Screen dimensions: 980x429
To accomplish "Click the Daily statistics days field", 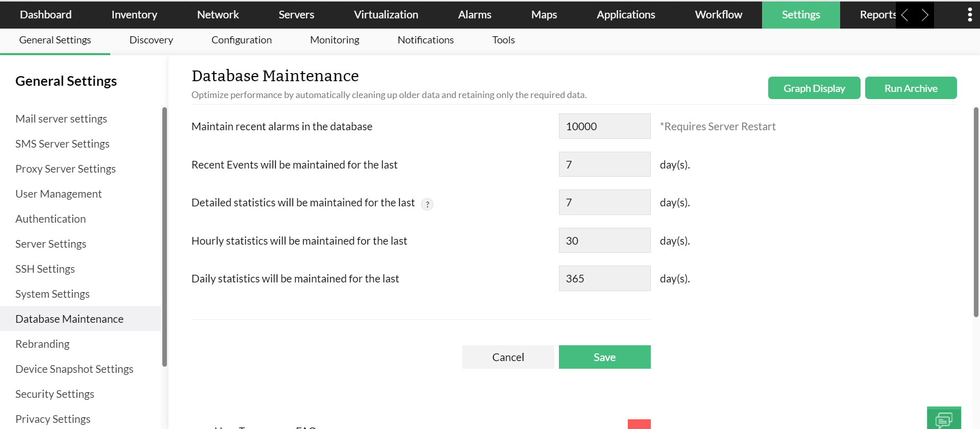I will coord(604,278).
